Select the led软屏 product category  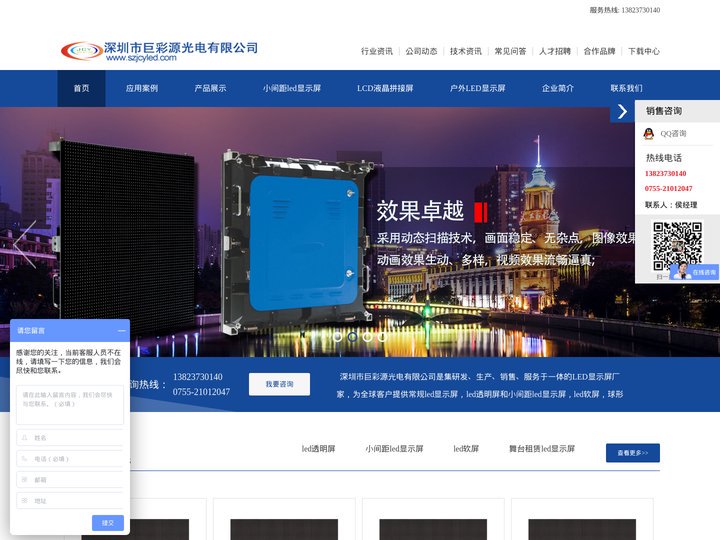pos(466,449)
